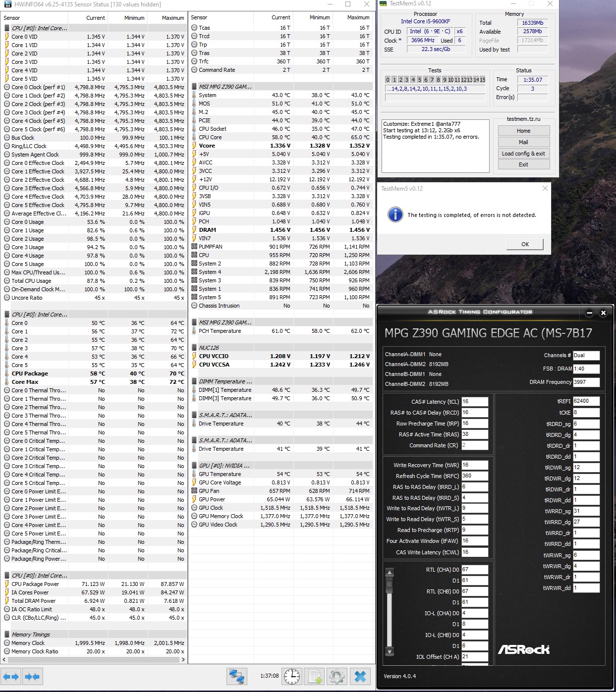Click the blue info icon in TestMem5 dialog

pos(395,214)
